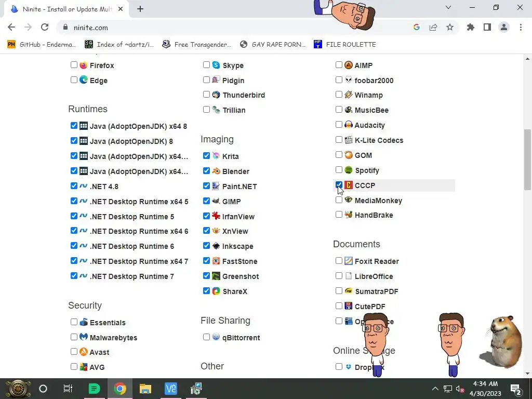Click the AVG label
This screenshot has width=532, height=399.
click(97, 367)
